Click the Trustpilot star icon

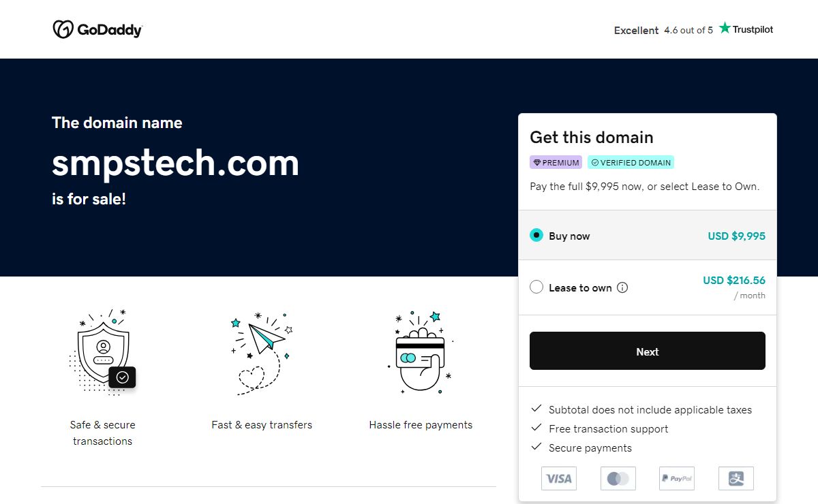pos(725,29)
